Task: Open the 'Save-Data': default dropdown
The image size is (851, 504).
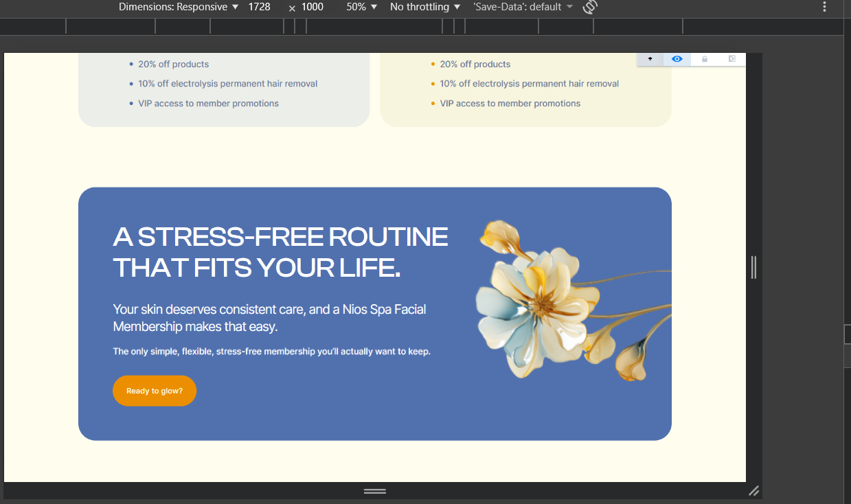Action: tap(523, 7)
